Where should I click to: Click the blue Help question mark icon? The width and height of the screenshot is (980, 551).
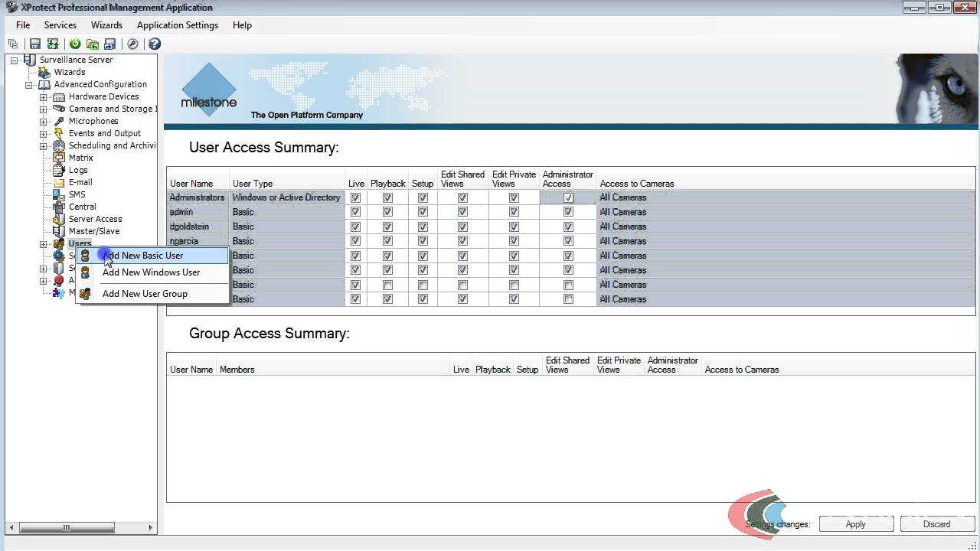pyautogui.click(x=155, y=44)
